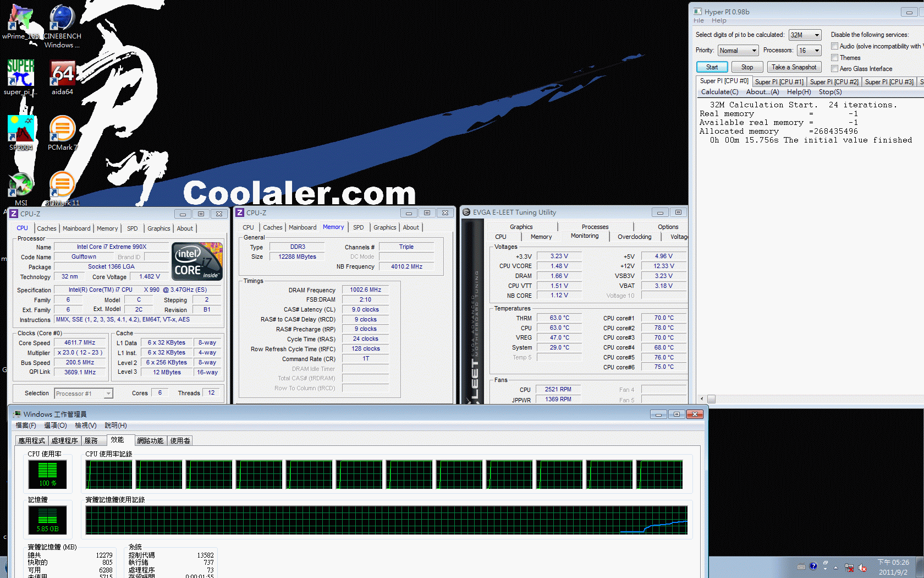924x578 pixels.
Task: Open the Processor #1 Selection dropdown in CPU-Z
Action: (84, 394)
